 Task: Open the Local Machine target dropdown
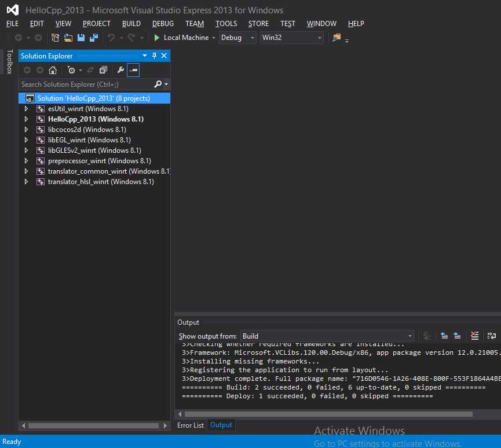point(214,38)
